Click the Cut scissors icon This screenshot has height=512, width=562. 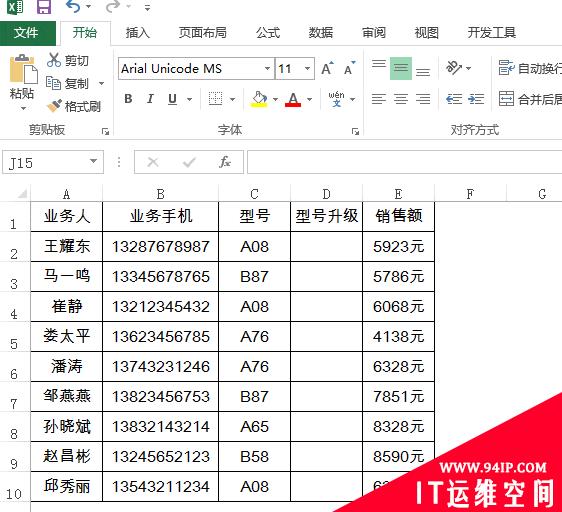point(54,60)
